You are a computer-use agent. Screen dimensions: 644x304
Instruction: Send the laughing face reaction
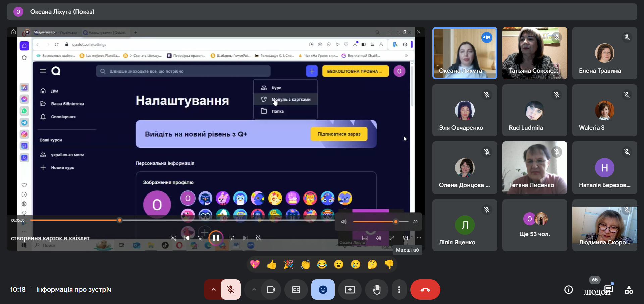coord(322,265)
